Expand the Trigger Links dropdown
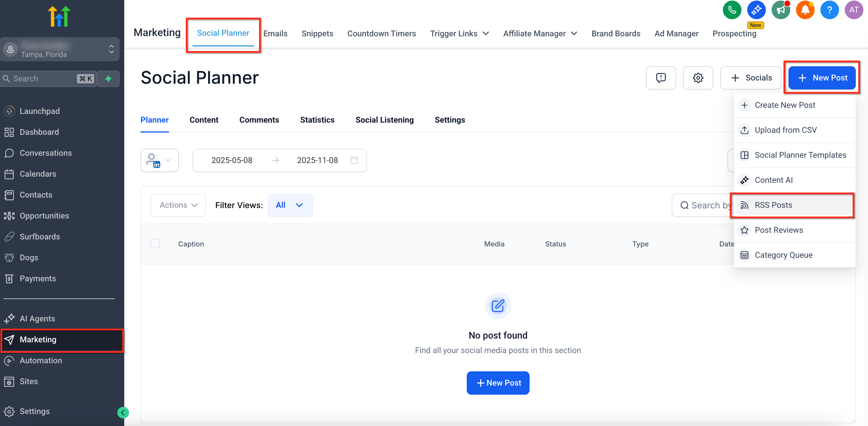868x426 pixels. point(459,33)
